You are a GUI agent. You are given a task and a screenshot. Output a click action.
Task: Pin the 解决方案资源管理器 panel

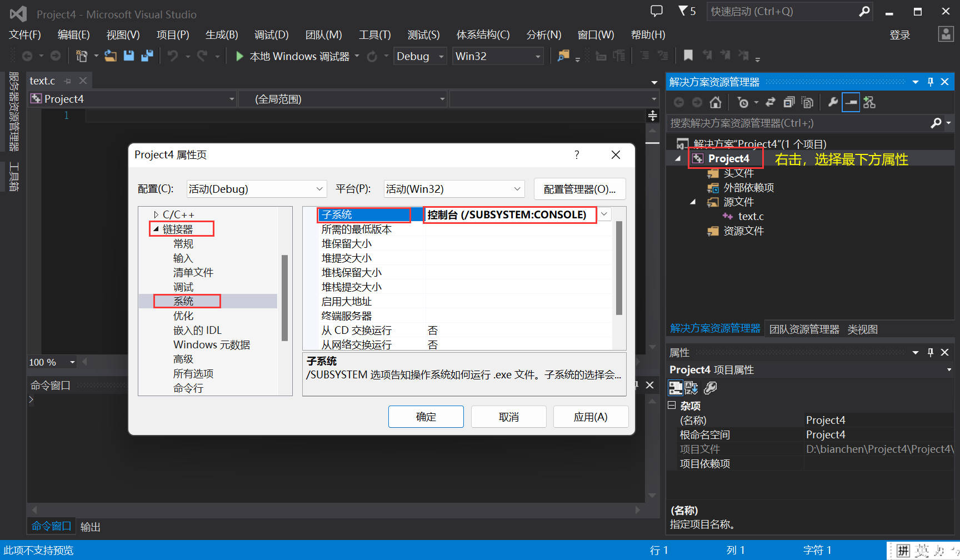click(x=931, y=82)
